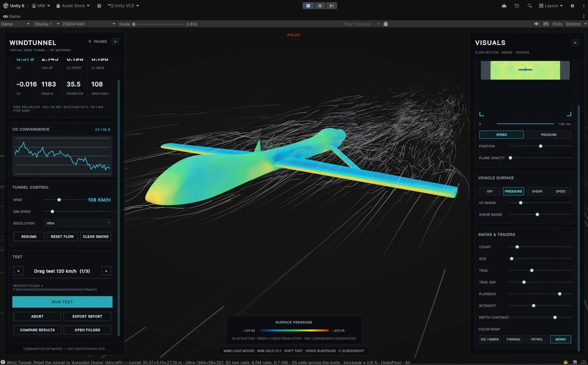Click the WIND speed slider handle

click(x=59, y=200)
